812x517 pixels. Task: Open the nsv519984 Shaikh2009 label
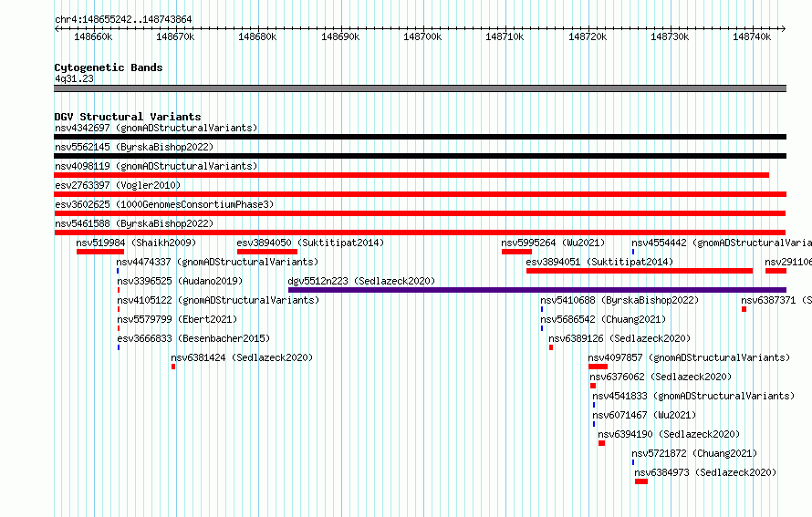pyautogui.click(x=136, y=243)
